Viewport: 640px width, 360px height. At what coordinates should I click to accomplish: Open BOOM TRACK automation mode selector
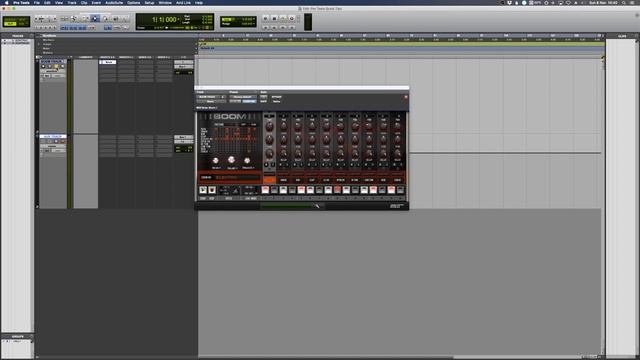(57, 76)
